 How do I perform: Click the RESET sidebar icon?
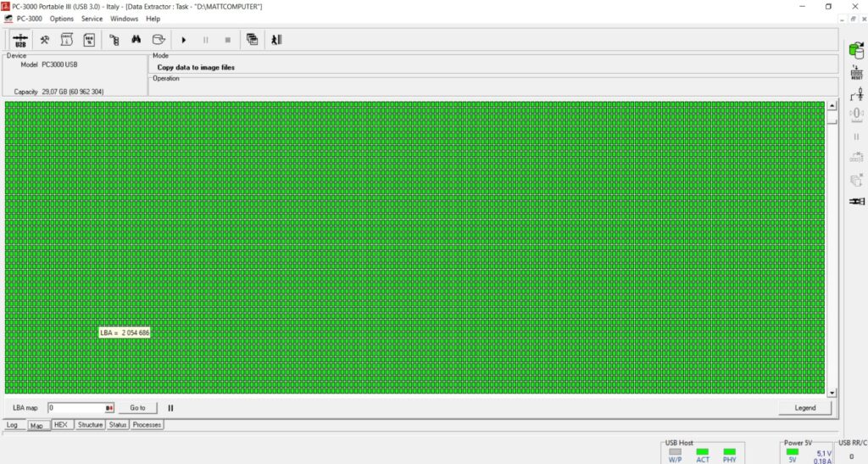point(857,73)
